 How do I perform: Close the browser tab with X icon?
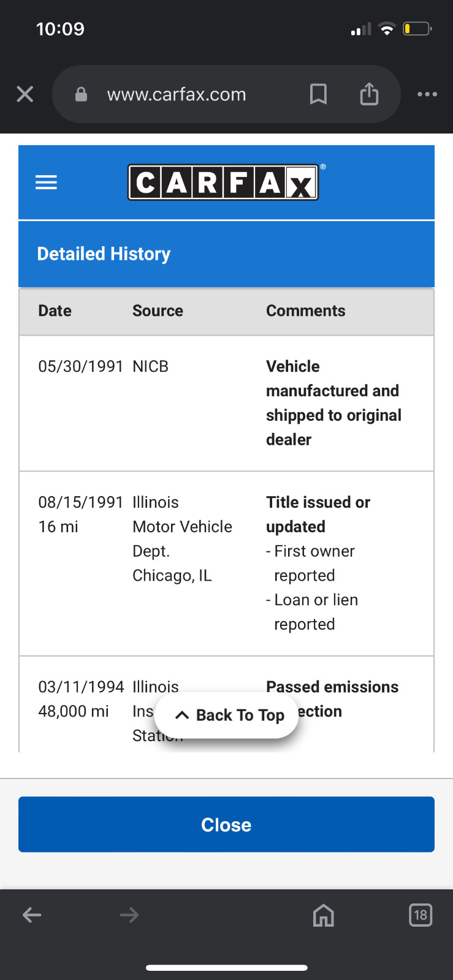[25, 94]
